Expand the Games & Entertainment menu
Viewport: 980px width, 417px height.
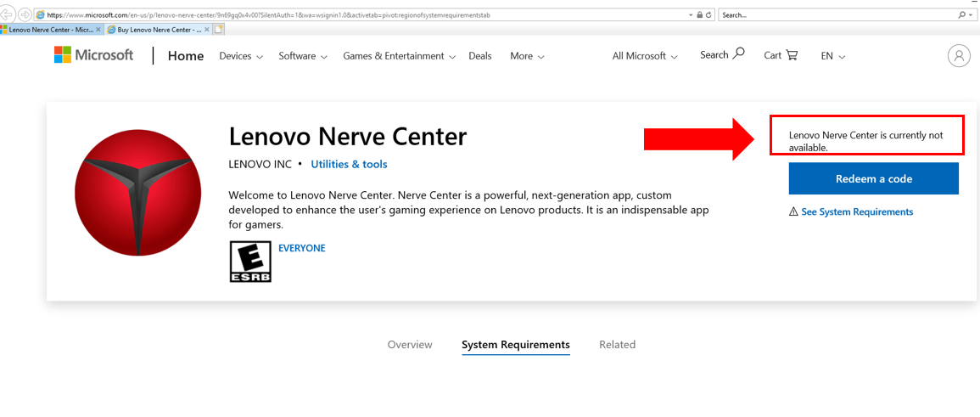[x=398, y=56]
